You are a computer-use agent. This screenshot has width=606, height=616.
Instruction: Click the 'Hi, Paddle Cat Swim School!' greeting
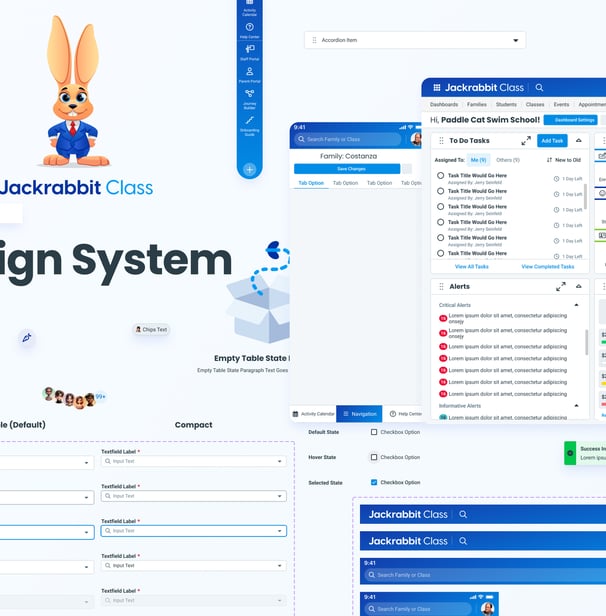coord(485,120)
